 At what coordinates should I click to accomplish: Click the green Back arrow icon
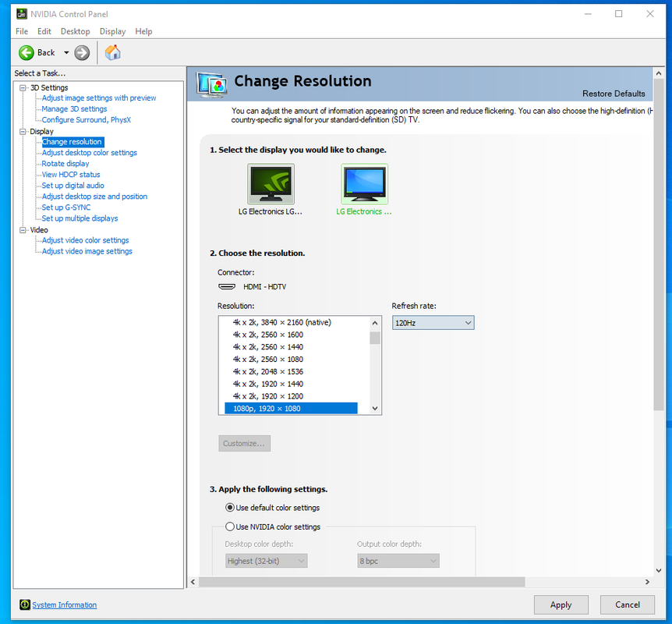tap(27, 53)
